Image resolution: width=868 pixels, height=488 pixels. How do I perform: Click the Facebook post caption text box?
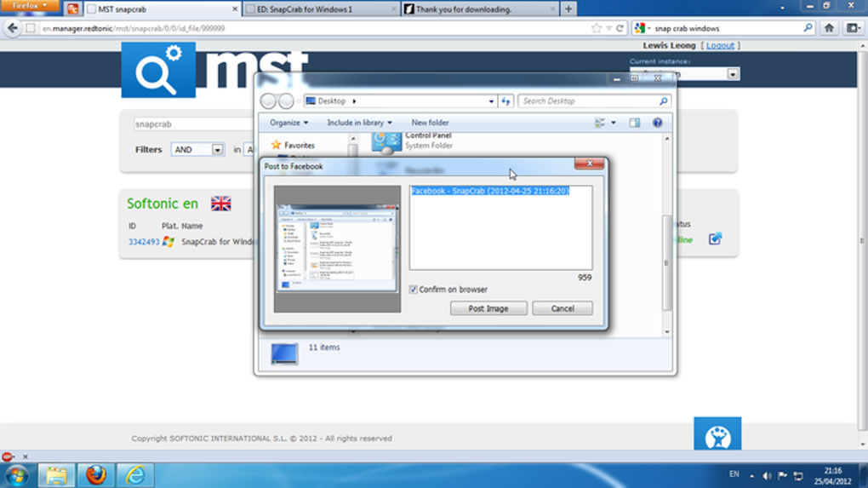click(500, 230)
